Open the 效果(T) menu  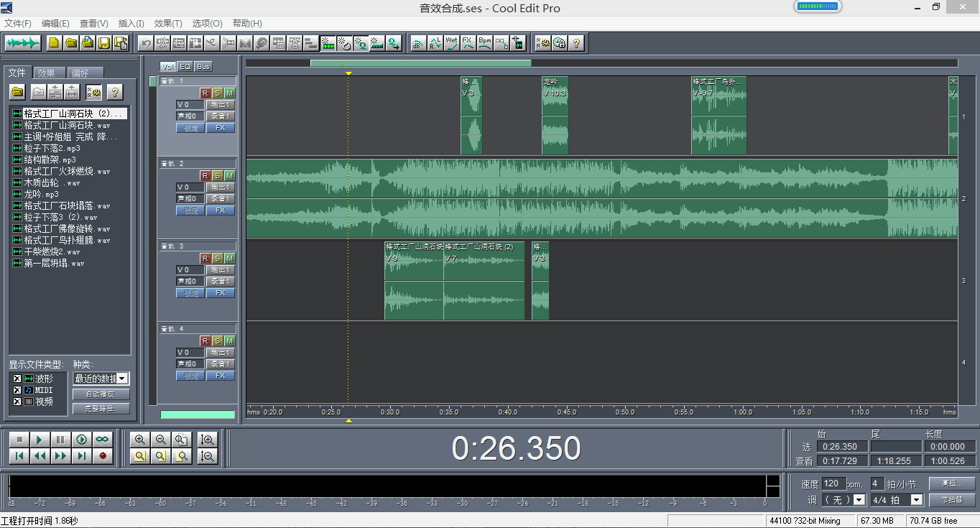click(168, 23)
